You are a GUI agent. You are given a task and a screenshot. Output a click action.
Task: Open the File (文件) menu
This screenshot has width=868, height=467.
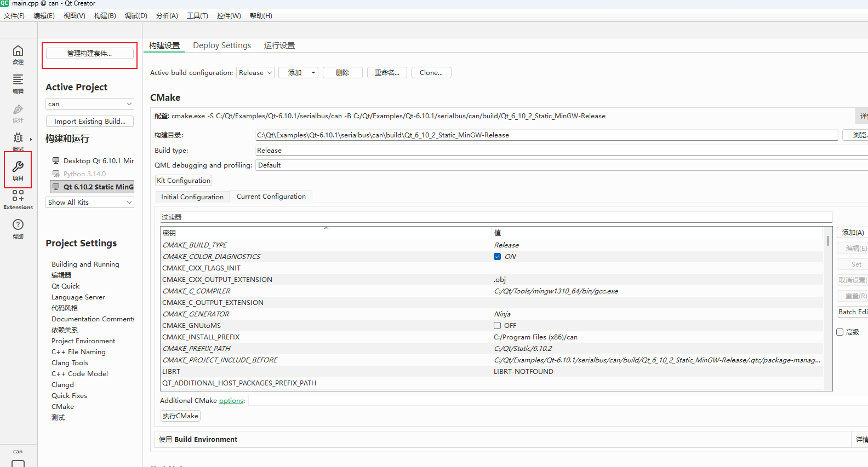click(x=14, y=15)
